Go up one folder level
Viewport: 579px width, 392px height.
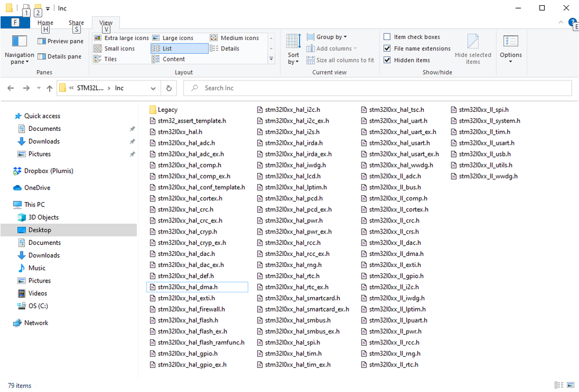tap(49, 88)
